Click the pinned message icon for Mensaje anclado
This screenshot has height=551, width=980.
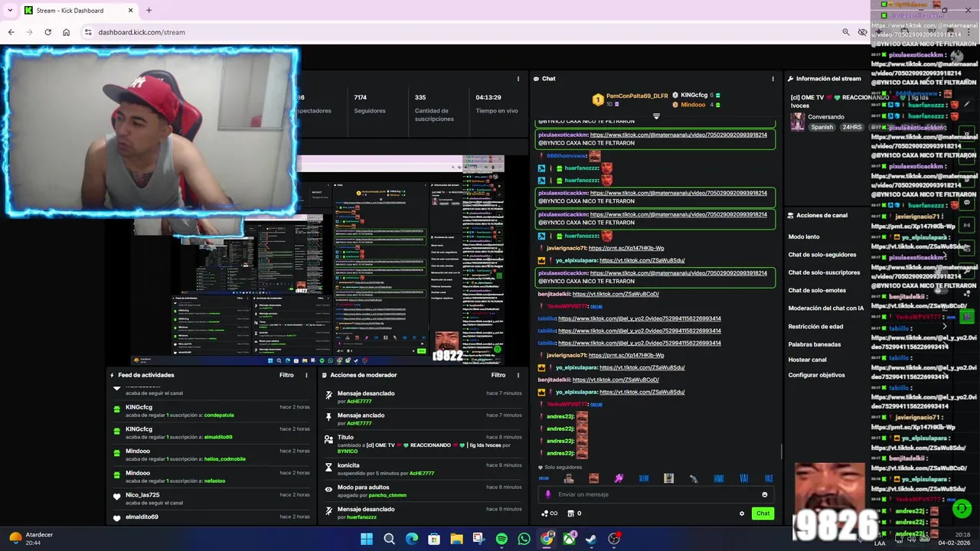[x=328, y=417]
